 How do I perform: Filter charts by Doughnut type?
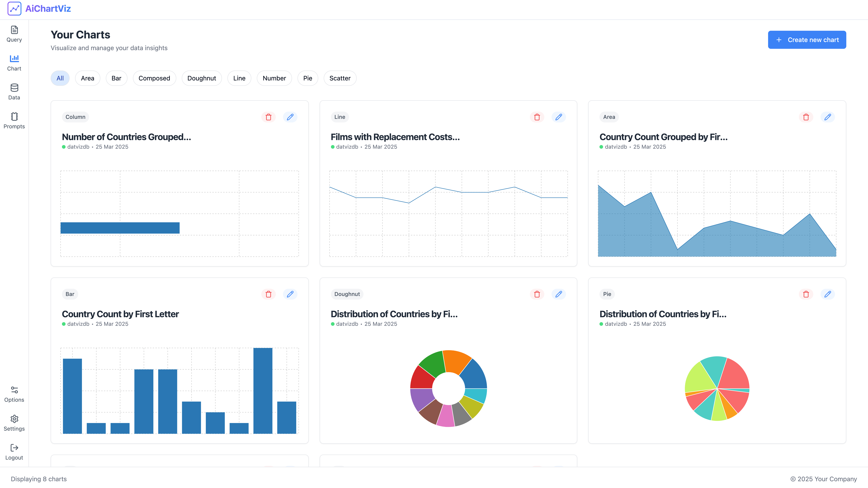202,78
